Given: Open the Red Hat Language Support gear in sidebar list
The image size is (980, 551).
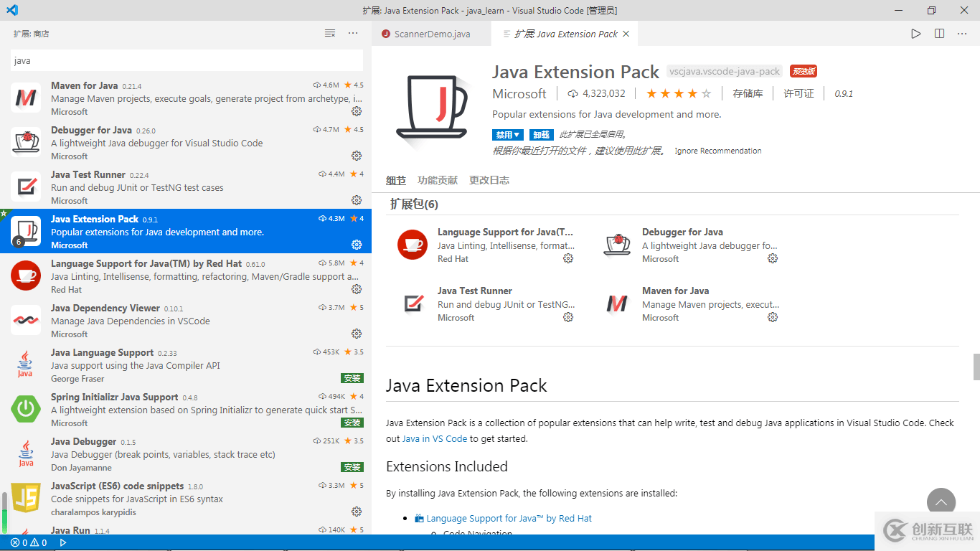Looking at the screenshot, I should [357, 289].
